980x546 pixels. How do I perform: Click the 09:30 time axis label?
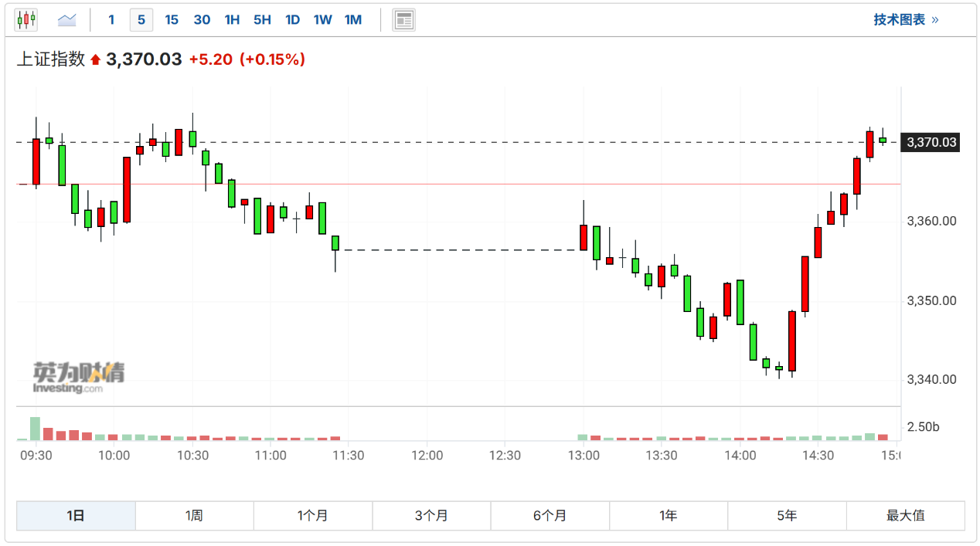click(x=36, y=456)
